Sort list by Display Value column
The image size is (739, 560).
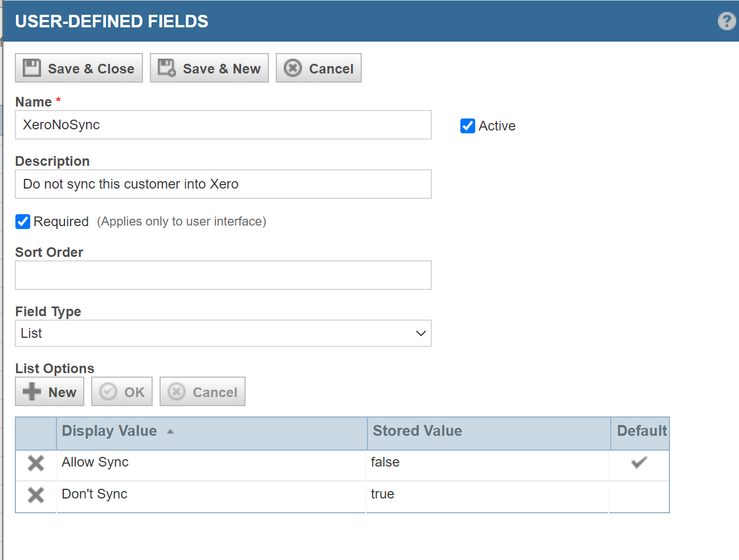[x=109, y=431]
